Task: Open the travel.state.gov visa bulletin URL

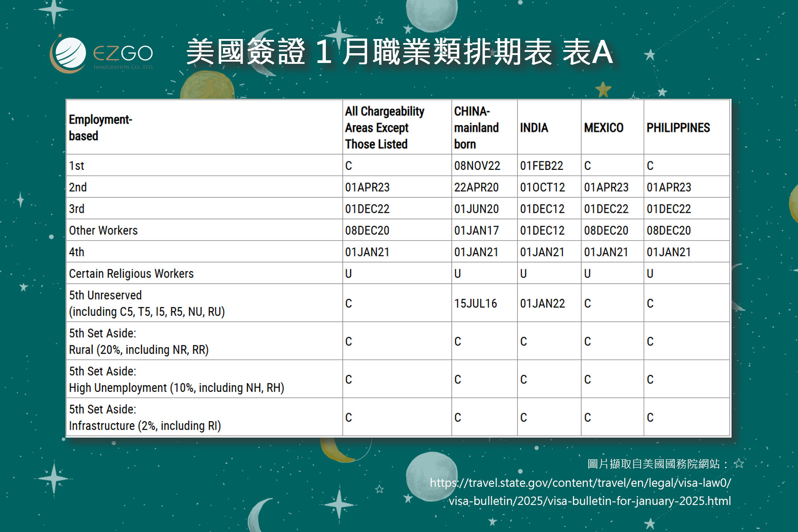Action: point(581,492)
